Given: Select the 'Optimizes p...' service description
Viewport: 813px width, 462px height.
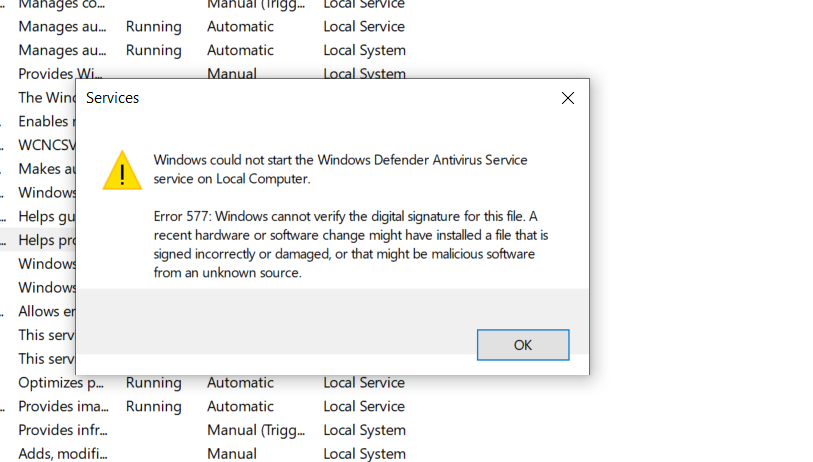Looking at the screenshot, I should point(61,383).
